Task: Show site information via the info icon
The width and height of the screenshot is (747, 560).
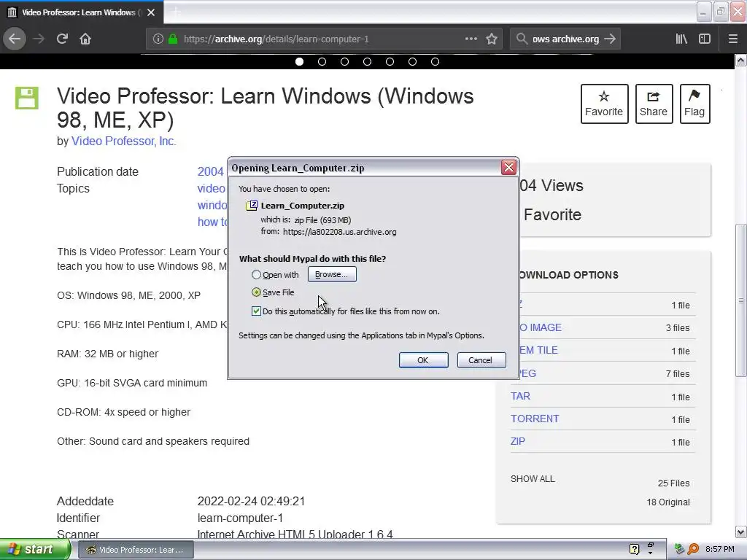Action: (x=158, y=39)
